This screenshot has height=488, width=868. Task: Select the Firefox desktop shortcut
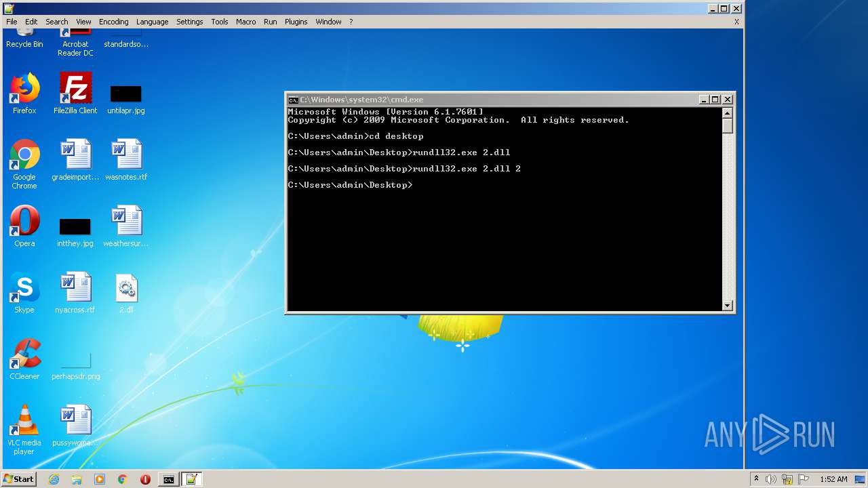point(24,94)
